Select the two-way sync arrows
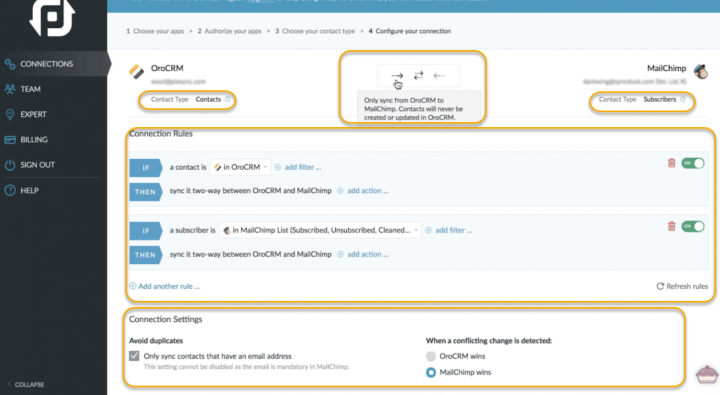This screenshot has height=395, width=720. (x=418, y=75)
